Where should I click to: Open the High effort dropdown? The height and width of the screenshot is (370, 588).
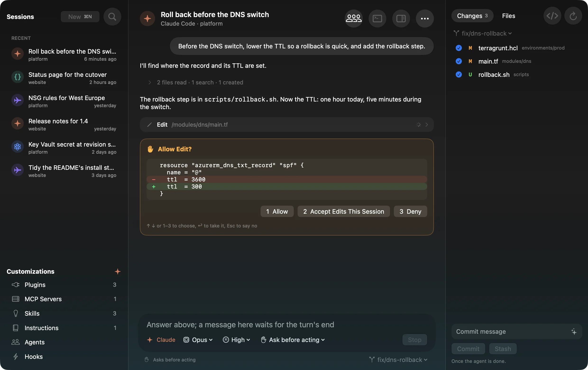point(236,339)
